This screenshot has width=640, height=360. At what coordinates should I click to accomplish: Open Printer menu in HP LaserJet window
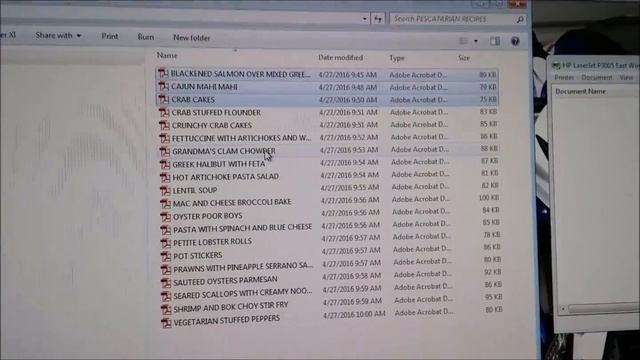click(x=564, y=78)
